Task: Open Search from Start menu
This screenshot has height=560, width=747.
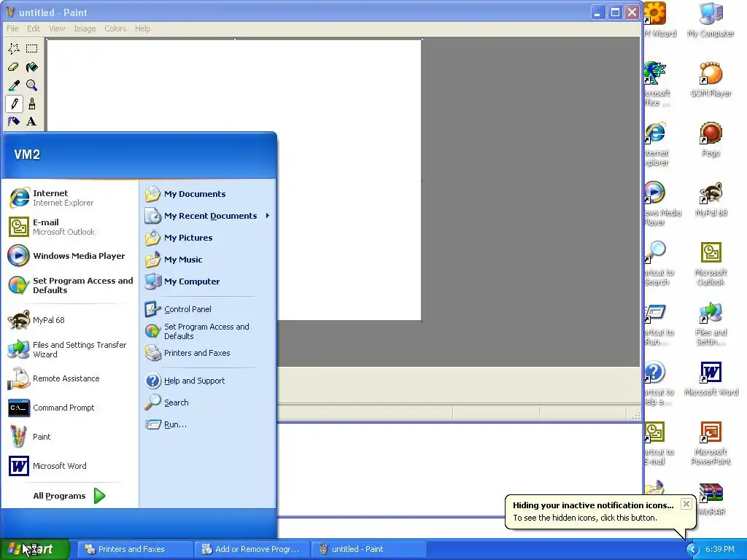Action: 208,402
